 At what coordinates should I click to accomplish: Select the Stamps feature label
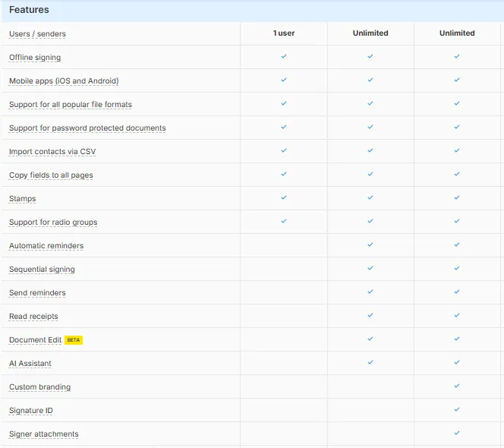click(23, 198)
